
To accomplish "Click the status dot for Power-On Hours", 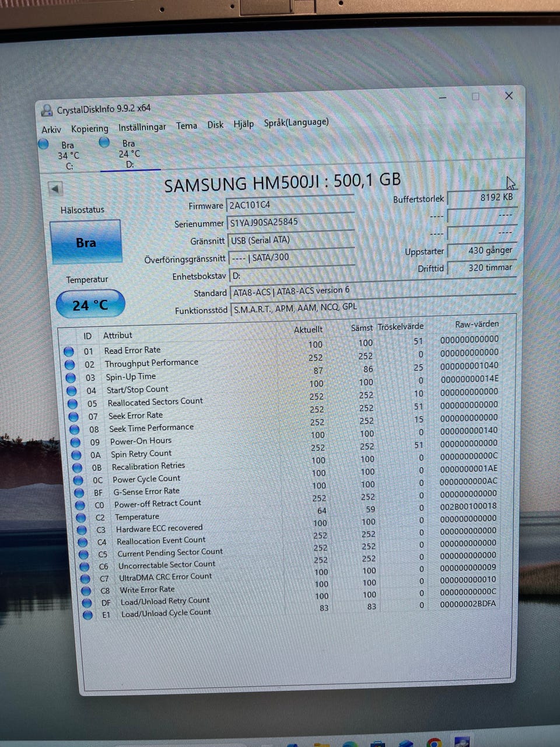I will (x=75, y=442).
